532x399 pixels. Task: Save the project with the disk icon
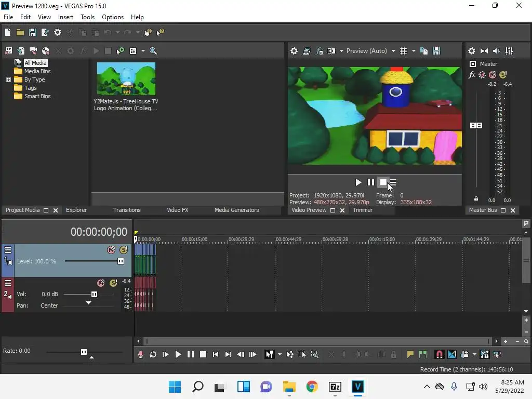click(33, 32)
